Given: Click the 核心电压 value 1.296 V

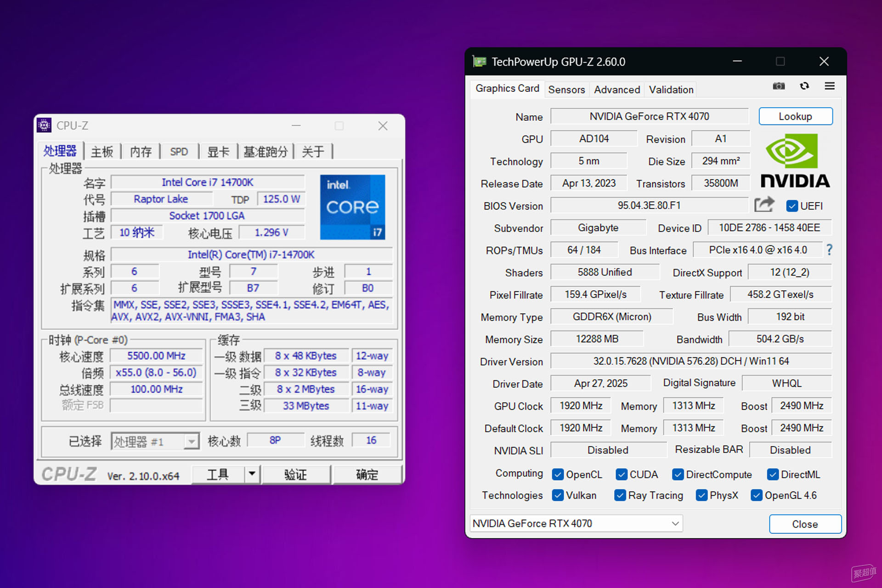Looking at the screenshot, I should click(x=271, y=232).
